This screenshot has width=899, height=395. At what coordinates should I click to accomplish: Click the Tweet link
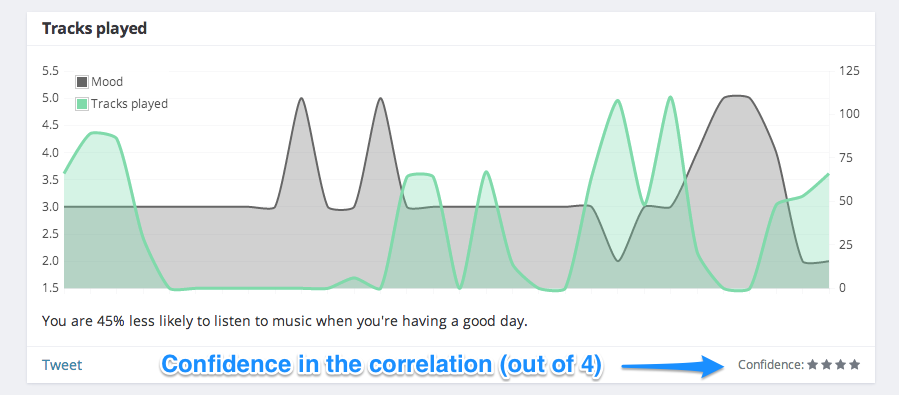[62, 365]
